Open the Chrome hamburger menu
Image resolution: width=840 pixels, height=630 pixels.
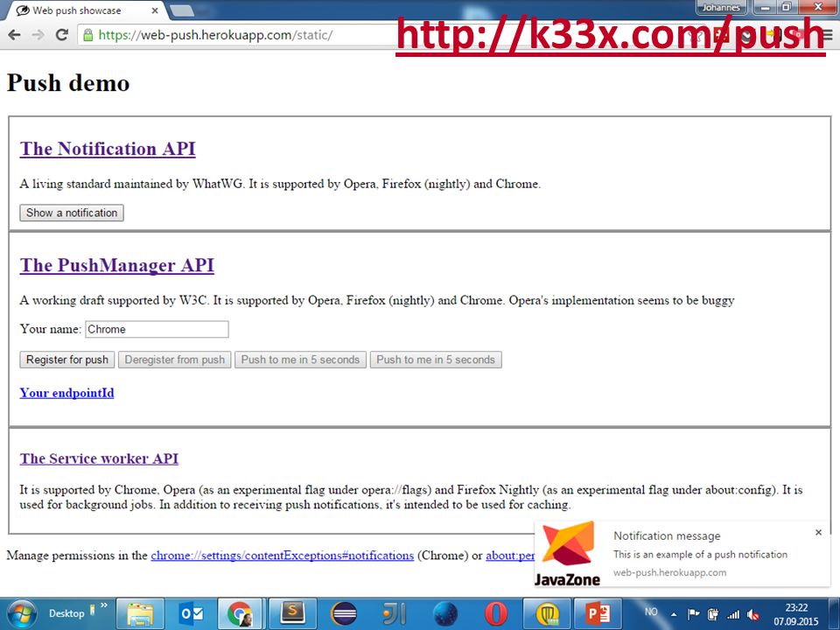(827, 35)
